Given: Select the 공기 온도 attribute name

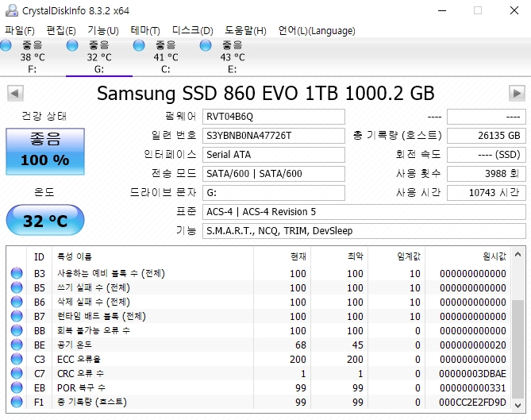Looking at the screenshot, I should (x=74, y=345).
